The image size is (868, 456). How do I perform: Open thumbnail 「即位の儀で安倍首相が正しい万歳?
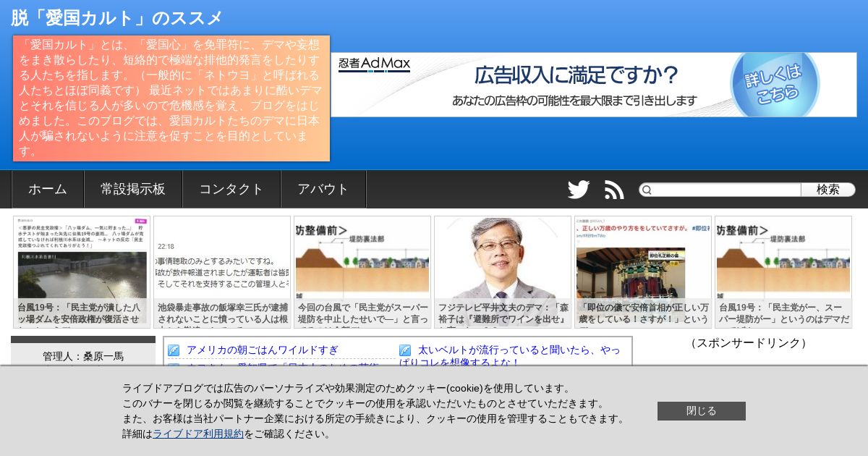point(643,271)
